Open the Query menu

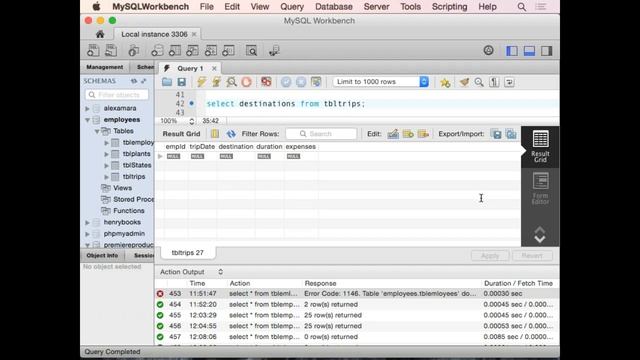[292, 7]
